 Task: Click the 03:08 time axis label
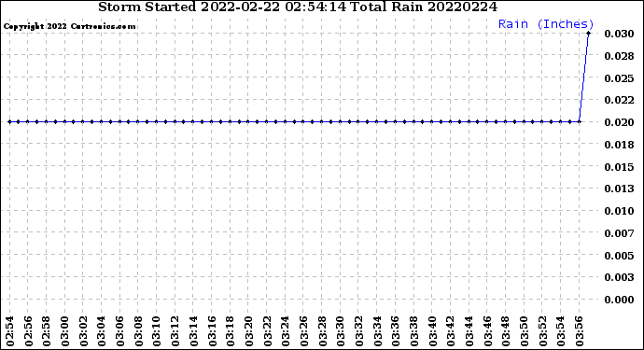click(138, 331)
